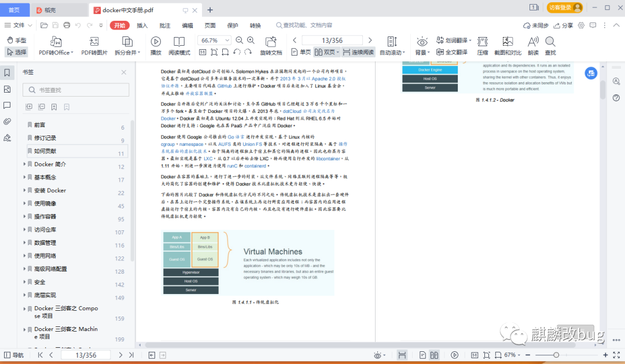Jump to first page in status bar
625x364 pixels.
pos(41,355)
